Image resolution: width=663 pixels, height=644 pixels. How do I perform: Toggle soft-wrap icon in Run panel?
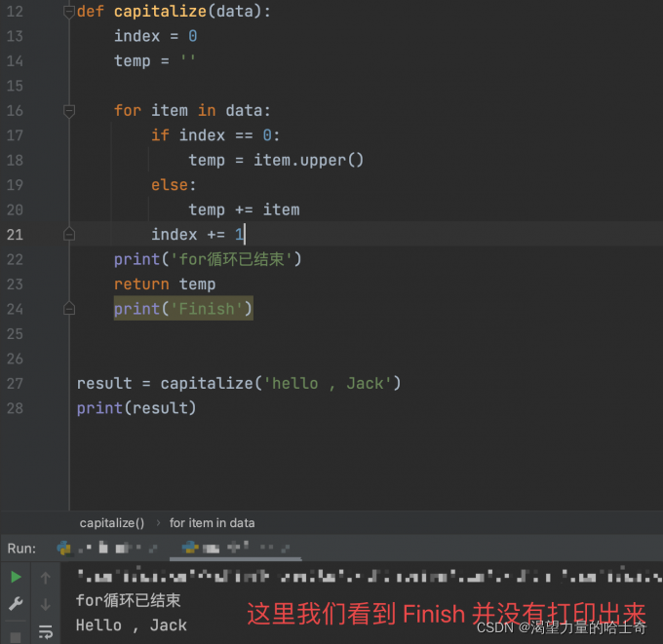pos(45,632)
